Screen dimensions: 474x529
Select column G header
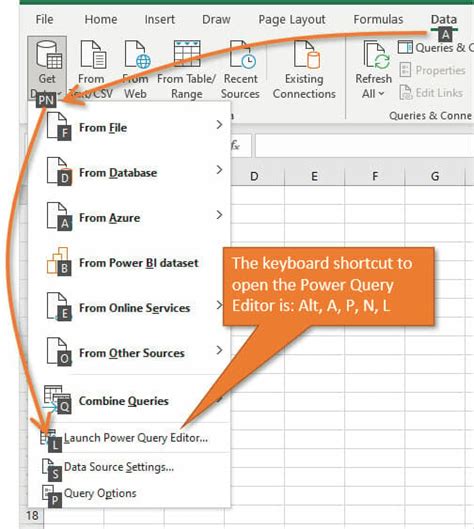(x=435, y=176)
